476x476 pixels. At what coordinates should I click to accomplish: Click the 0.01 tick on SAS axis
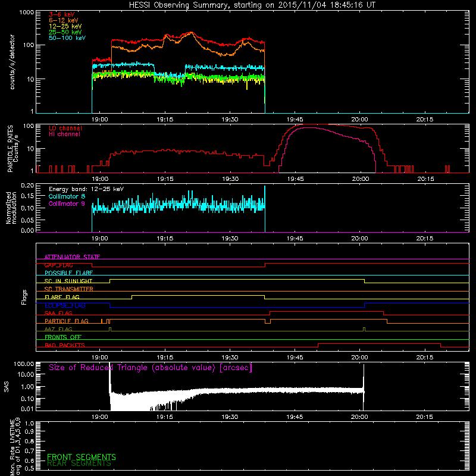click(x=27, y=409)
